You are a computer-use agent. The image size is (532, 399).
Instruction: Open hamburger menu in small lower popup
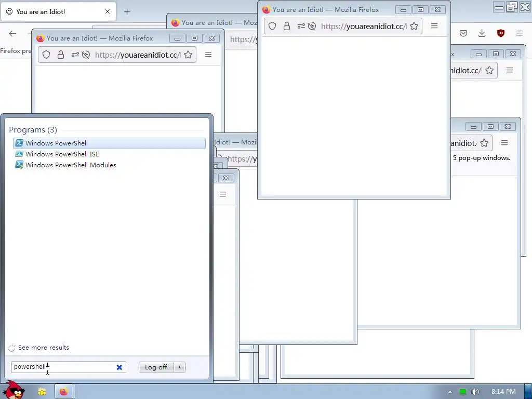click(x=222, y=194)
